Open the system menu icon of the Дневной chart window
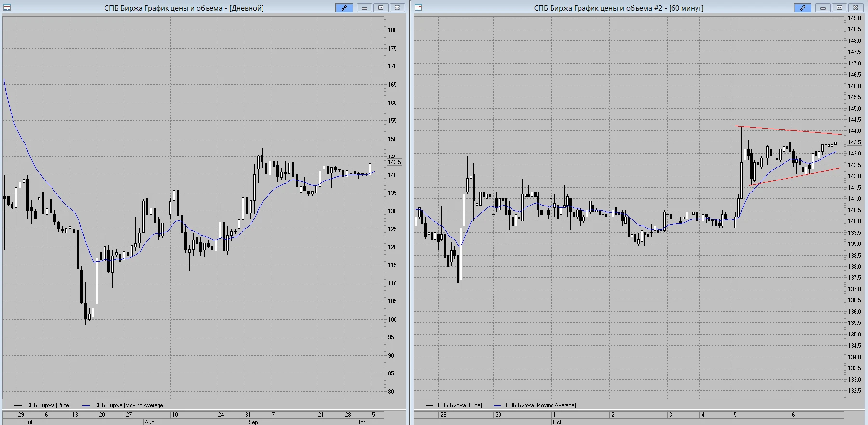The image size is (868, 425). tap(7, 8)
